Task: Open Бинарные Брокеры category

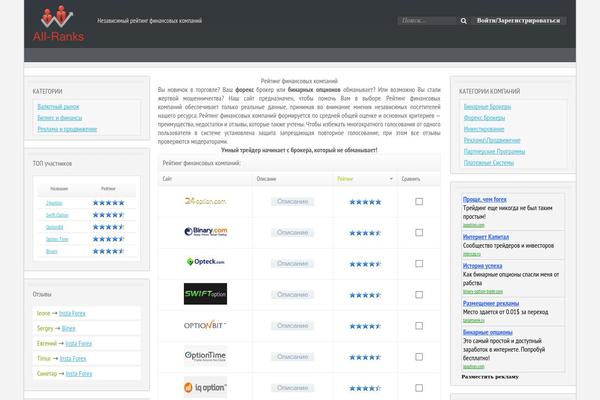Action: click(487, 106)
